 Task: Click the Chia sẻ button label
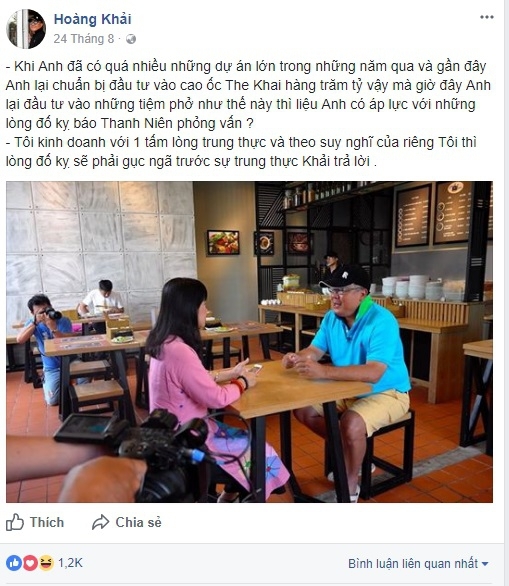(138, 522)
